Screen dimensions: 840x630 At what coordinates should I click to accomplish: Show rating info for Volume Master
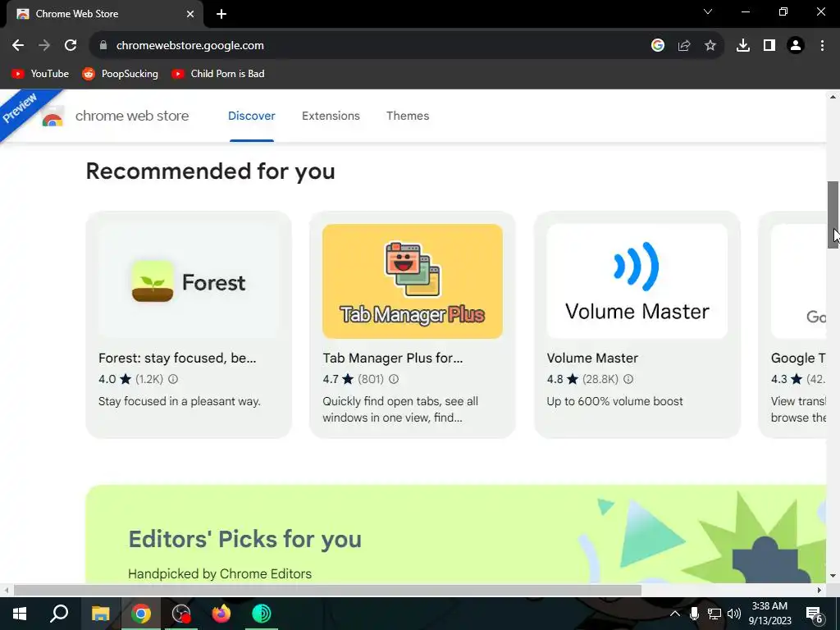pos(628,379)
